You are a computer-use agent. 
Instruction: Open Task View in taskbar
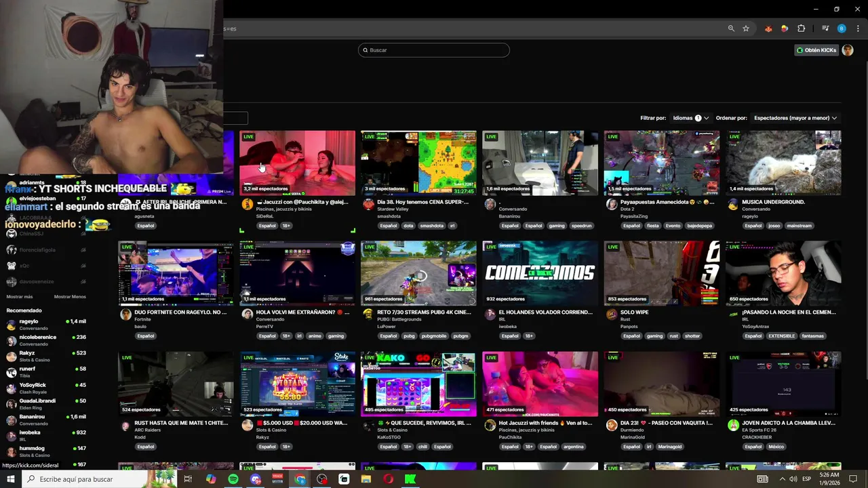pos(188,479)
